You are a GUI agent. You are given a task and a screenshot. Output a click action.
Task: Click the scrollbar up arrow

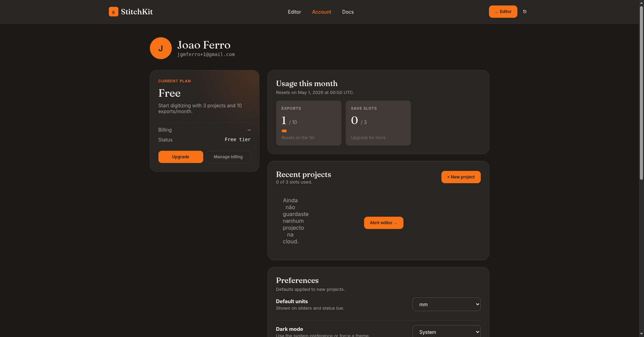(641, 3)
